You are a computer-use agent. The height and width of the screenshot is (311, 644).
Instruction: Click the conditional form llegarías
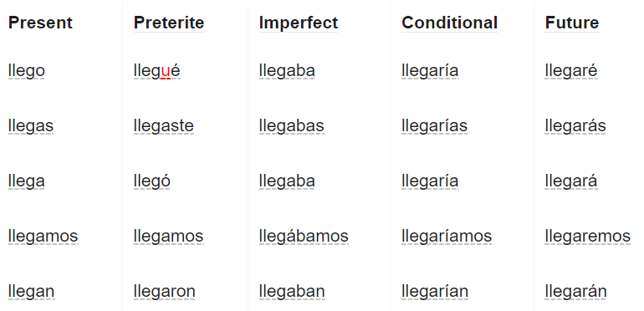(x=434, y=126)
